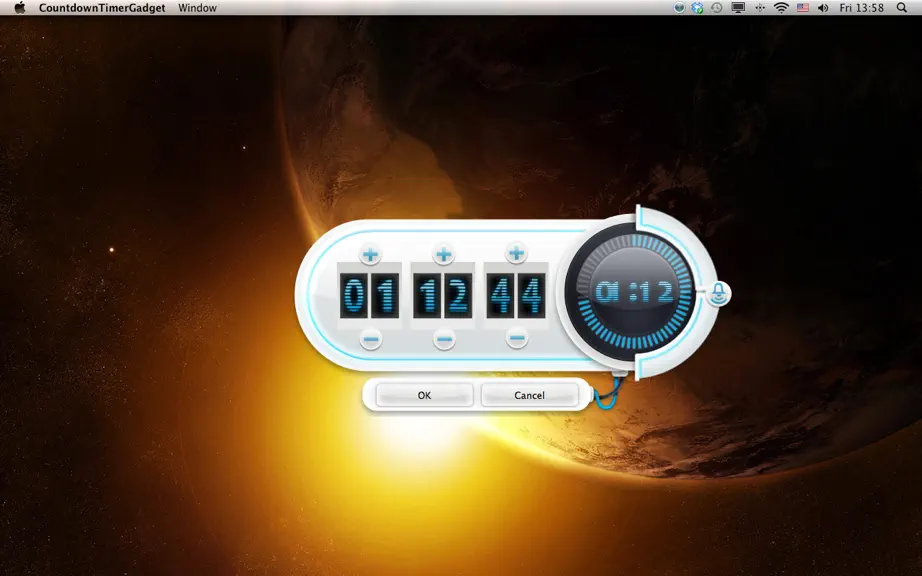Decrease seconds with the minus button
The height and width of the screenshot is (576, 922).
pyautogui.click(x=517, y=338)
